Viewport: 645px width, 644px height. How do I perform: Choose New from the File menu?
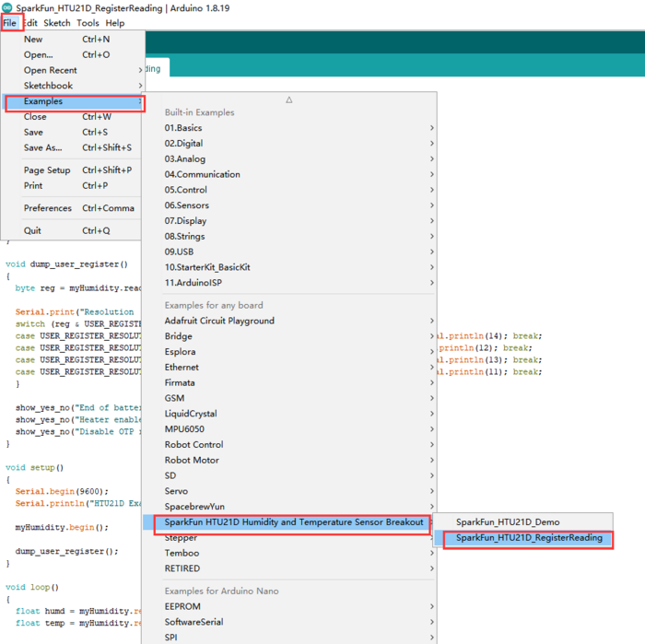pos(73,39)
